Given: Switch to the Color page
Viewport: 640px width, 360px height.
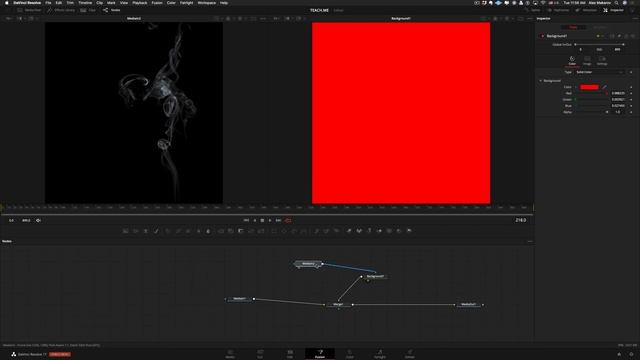Looking at the screenshot, I should click(350, 354).
